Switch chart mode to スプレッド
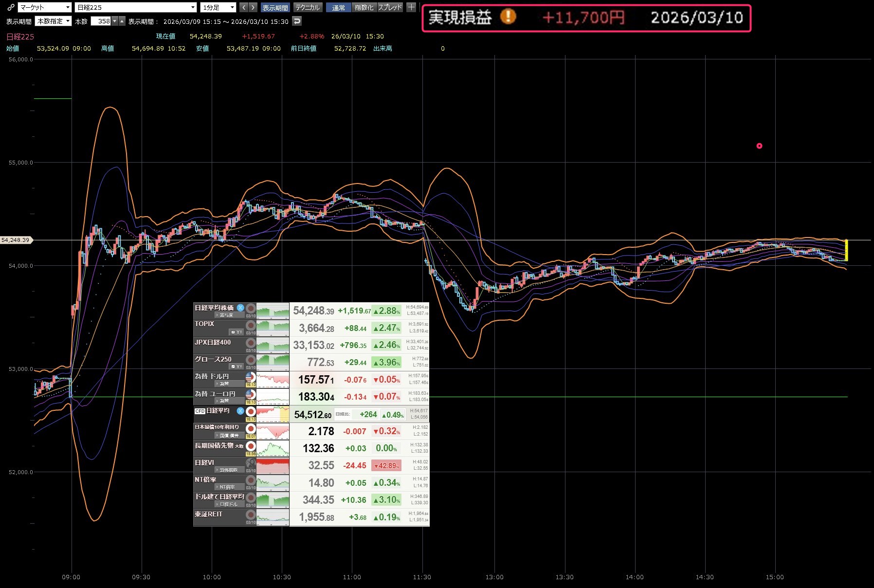Screen dimensions: 874x588 tap(390, 7)
